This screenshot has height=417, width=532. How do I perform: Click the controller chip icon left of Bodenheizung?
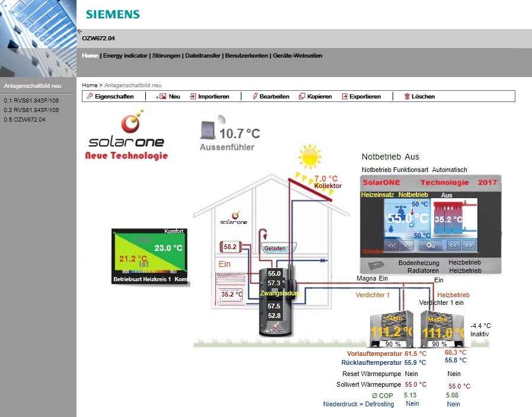click(x=376, y=265)
